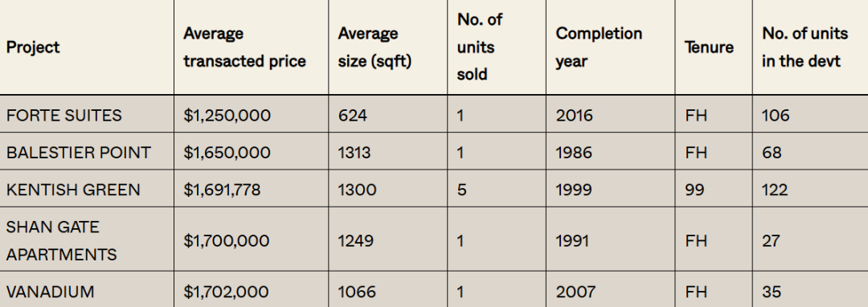Image resolution: width=868 pixels, height=307 pixels.
Task: Click No. of units in the devt header
Action: (805, 47)
